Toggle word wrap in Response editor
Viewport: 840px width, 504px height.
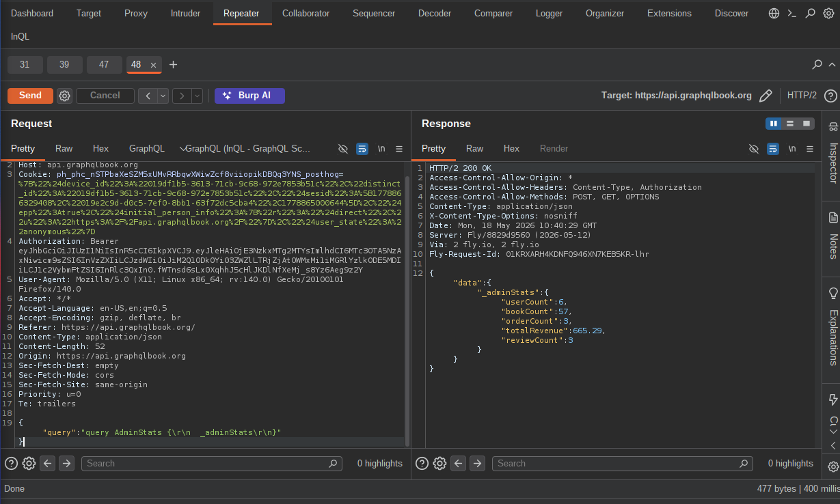pyautogui.click(x=773, y=148)
